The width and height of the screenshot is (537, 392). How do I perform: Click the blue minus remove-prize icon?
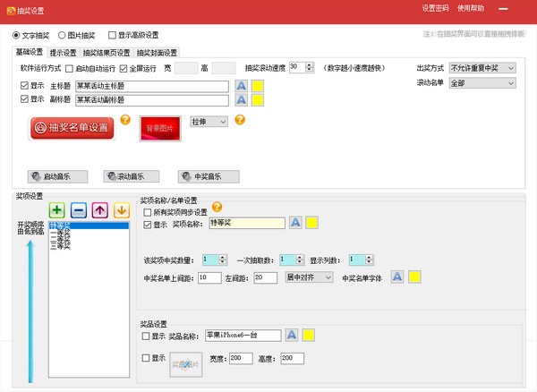tap(79, 210)
